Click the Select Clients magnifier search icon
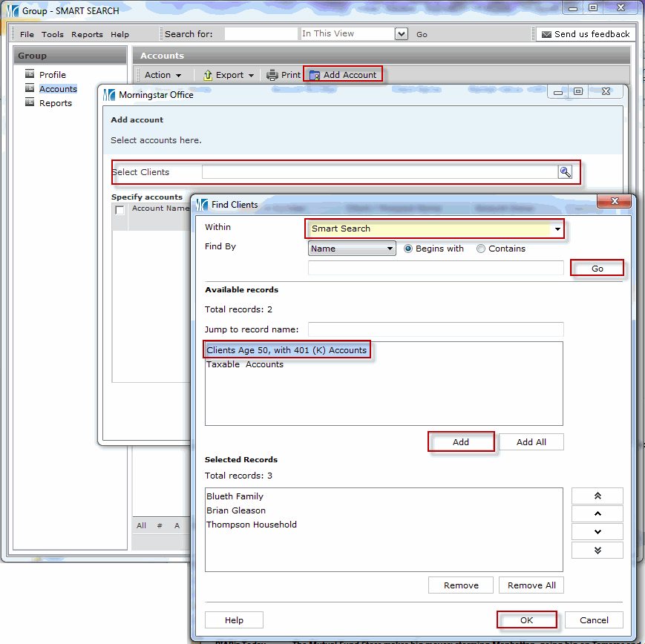Image resolution: width=645 pixels, height=644 pixels. pyautogui.click(x=566, y=172)
